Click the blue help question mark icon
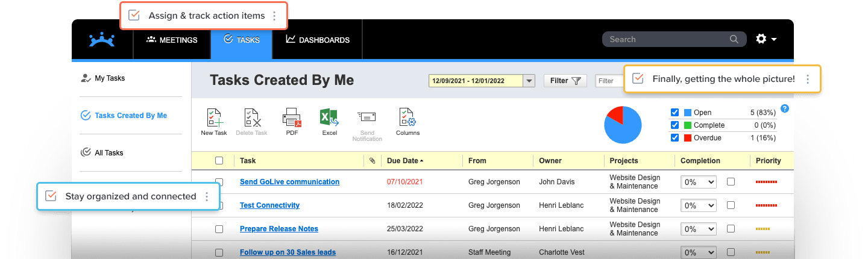Image resolution: width=868 pixels, height=259 pixels. point(785,108)
